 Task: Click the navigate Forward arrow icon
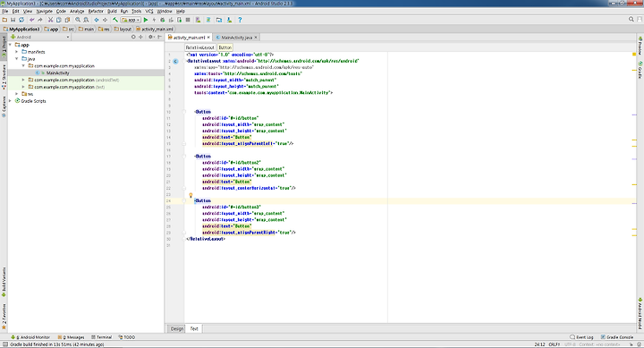106,20
